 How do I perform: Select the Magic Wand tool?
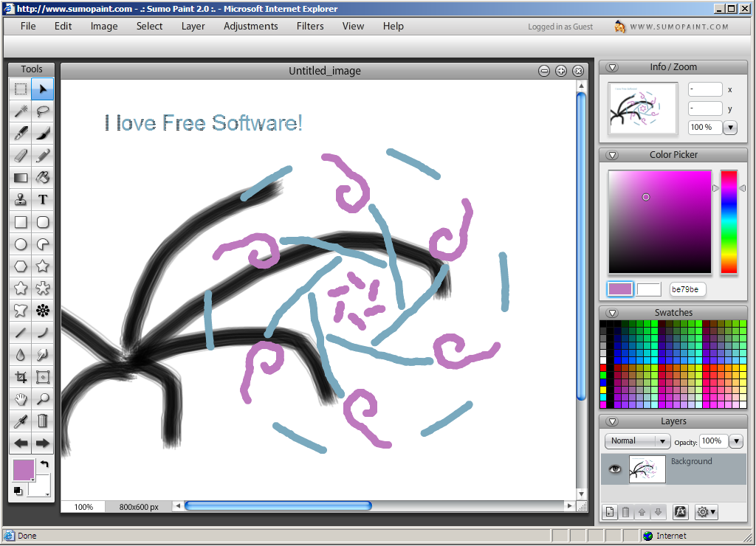20,111
